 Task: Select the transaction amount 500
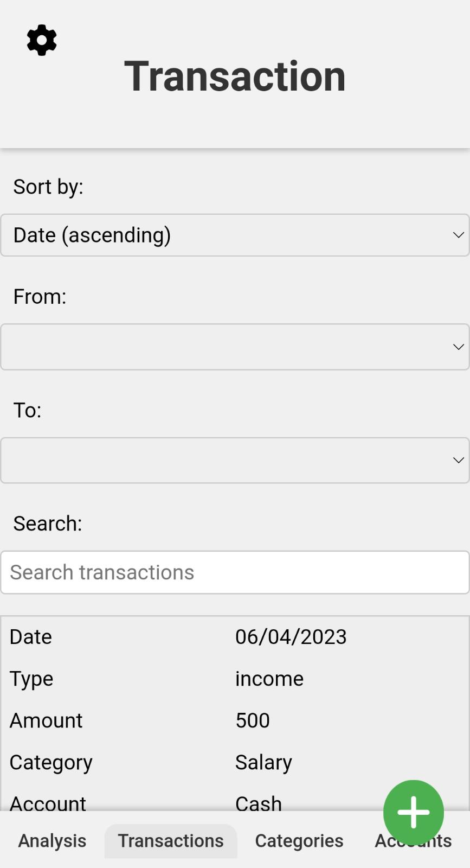pyautogui.click(x=253, y=720)
